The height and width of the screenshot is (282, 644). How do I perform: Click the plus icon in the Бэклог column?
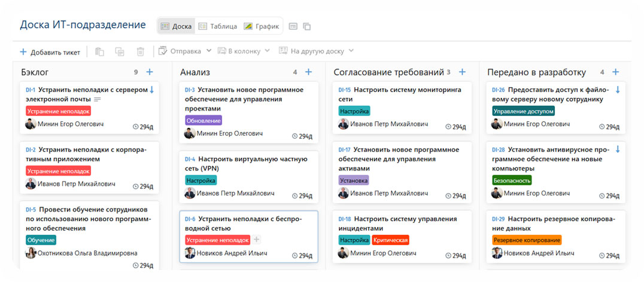click(150, 72)
